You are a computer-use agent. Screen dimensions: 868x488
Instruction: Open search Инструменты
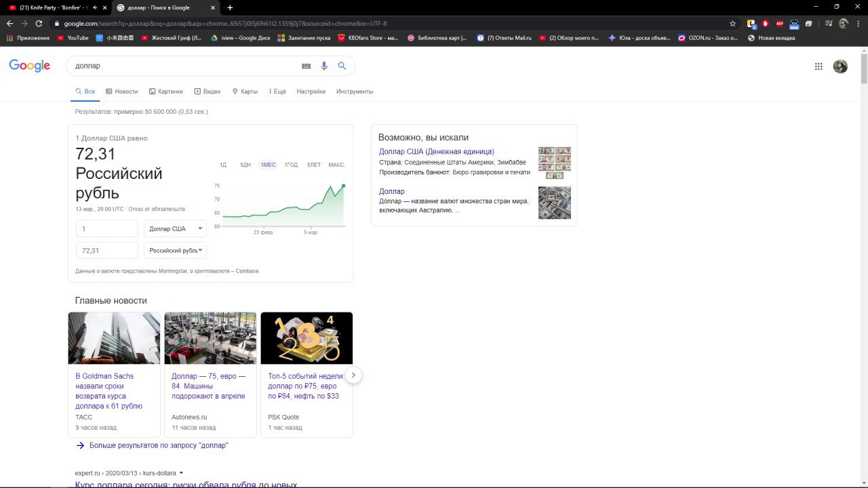[x=355, y=91]
